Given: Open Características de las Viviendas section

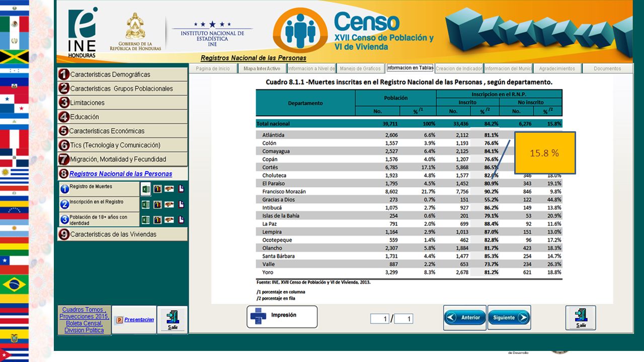Looking at the screenshot, I should pyautogui.click(x=122, y=234).
